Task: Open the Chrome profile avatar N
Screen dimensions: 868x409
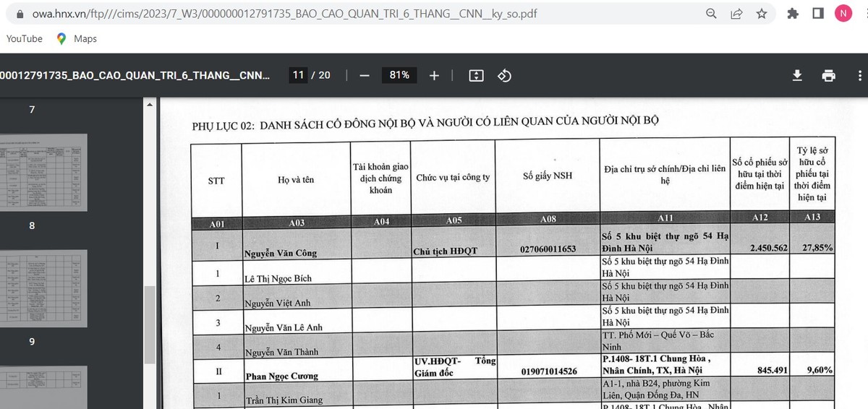Action: point(843,14)
